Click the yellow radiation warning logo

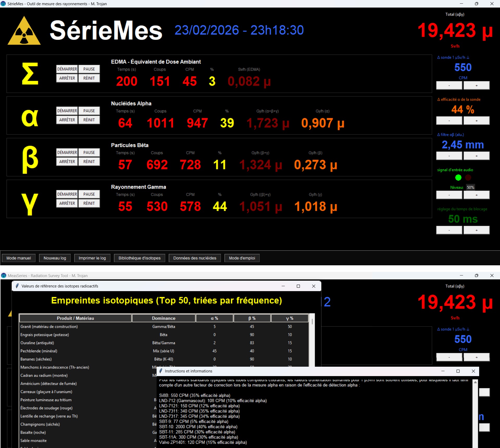tap(24, 32)
